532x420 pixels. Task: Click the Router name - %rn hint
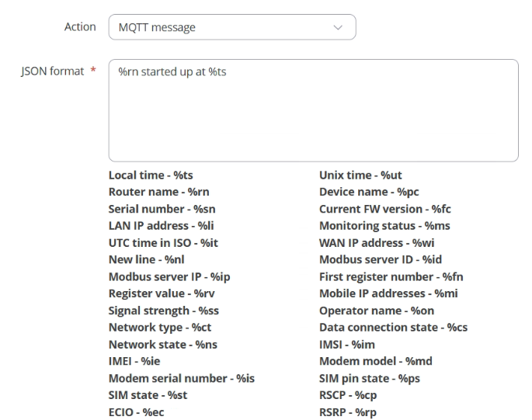click(158, 192)
